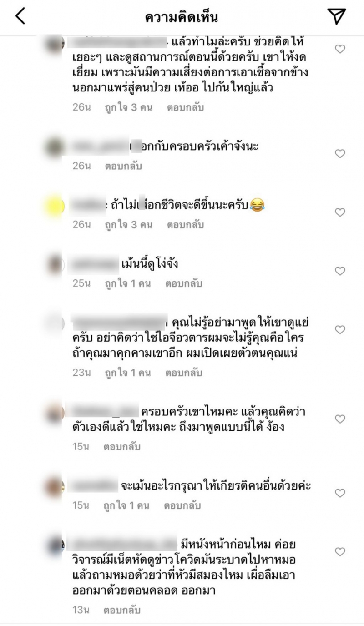Go back using the top-left arrow
Screen dimensions: 364x626
pos(20,16)
